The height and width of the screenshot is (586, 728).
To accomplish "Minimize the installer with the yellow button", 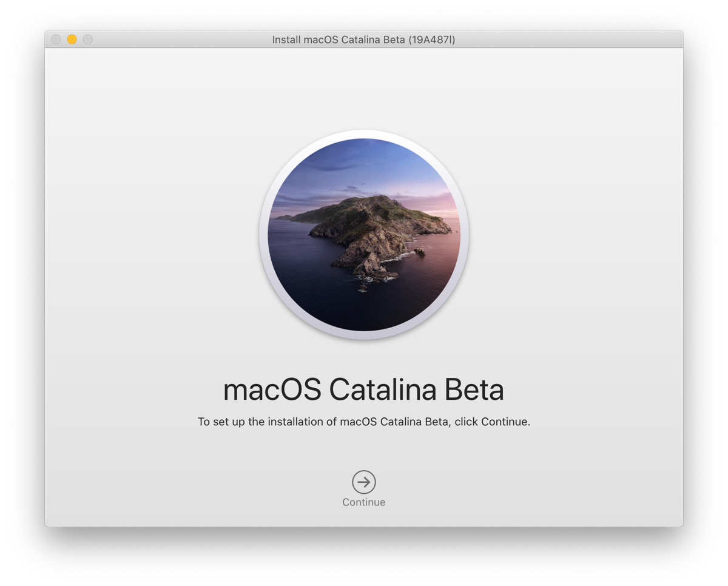I will (x=72, y=39).
